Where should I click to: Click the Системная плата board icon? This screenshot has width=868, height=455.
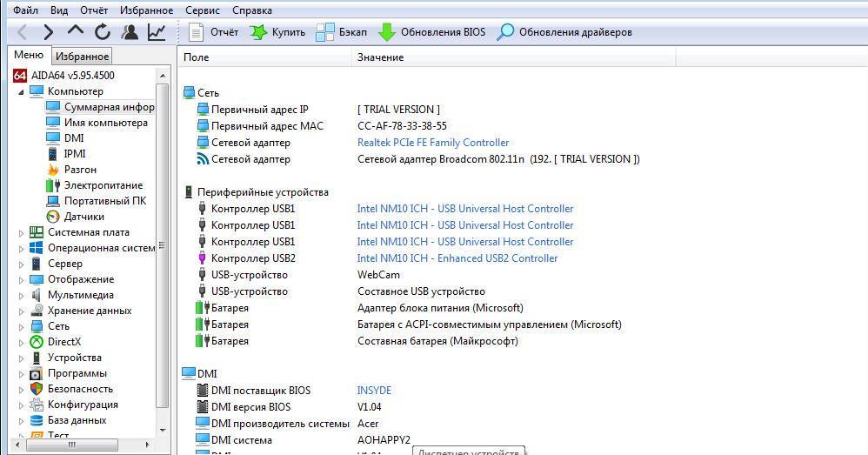37,232
